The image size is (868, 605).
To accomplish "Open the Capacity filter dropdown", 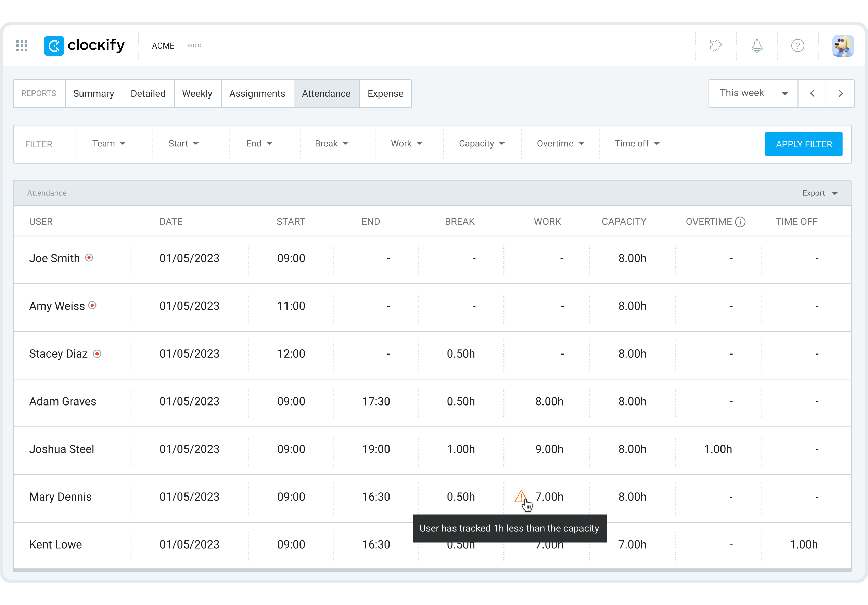I will click(481, 144).
